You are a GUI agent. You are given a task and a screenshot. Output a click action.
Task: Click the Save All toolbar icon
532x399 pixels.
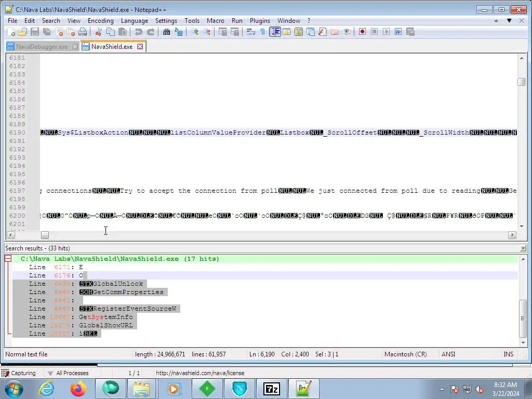coord(47,32)
